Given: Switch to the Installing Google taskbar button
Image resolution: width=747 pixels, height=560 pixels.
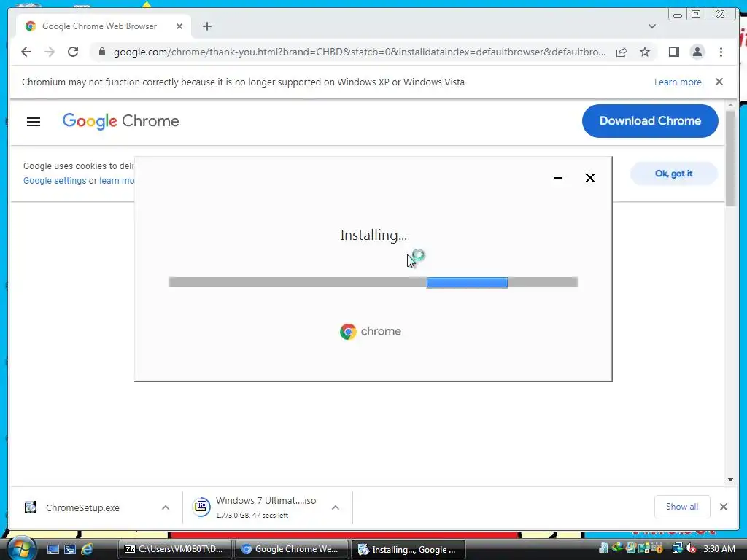Looking at the screenshot, I should point(409,550).
